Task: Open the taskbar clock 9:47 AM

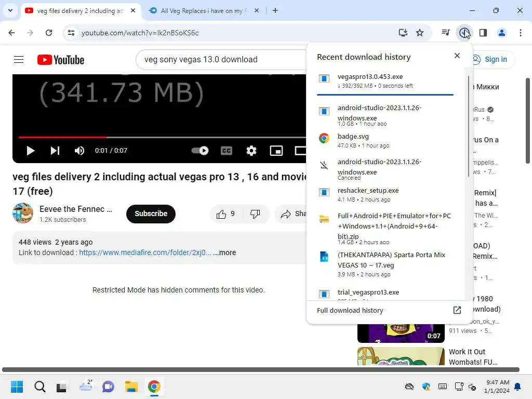Action: point(497,387)
